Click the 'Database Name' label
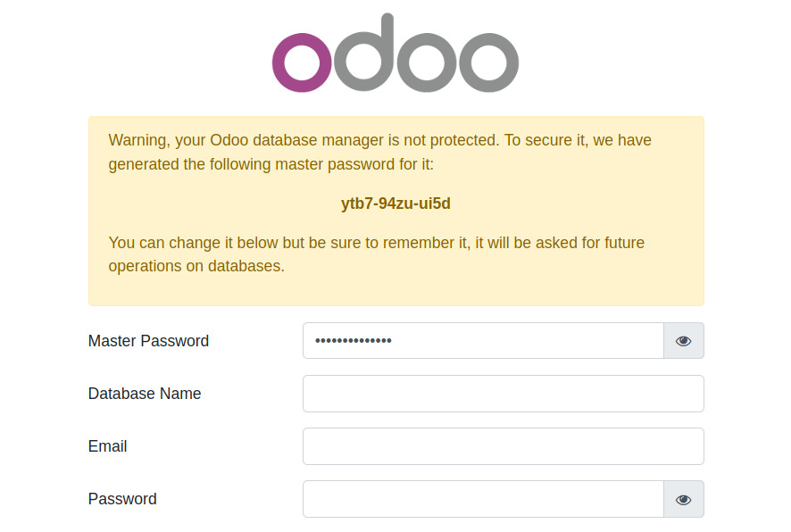This screenshot has width=791, height=532. [145, 394]
